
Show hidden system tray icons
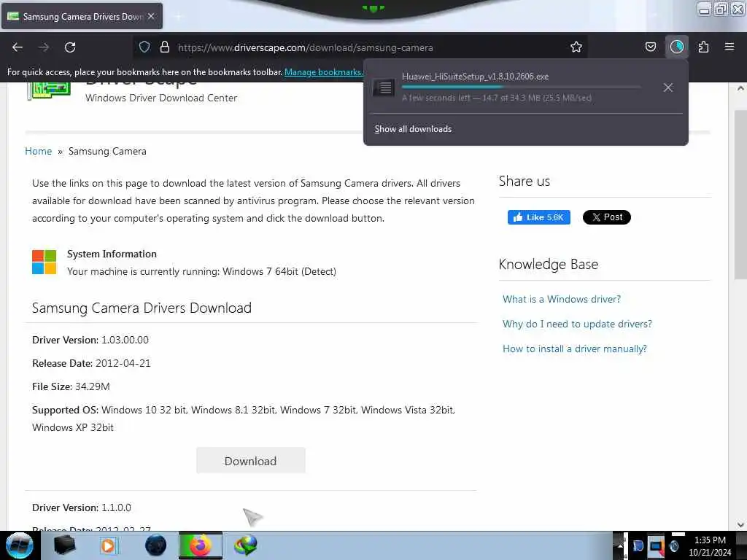point(620,546)
